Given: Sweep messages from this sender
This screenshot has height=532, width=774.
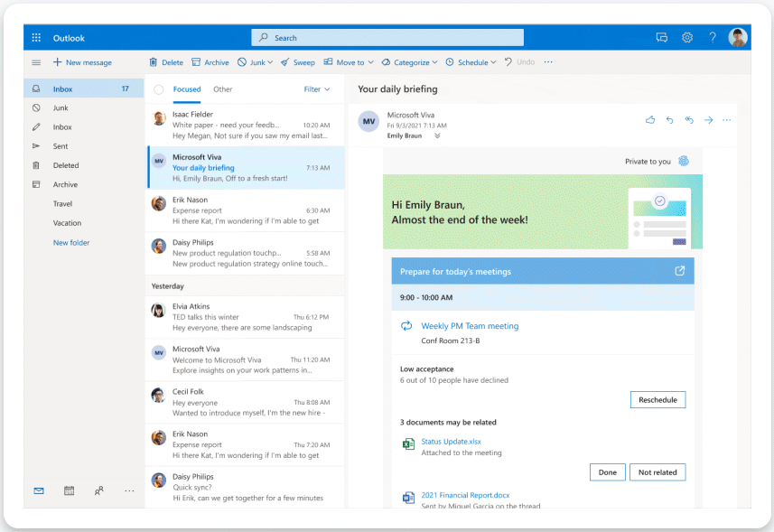Looking at the screenshot, I should coord(298,62).
